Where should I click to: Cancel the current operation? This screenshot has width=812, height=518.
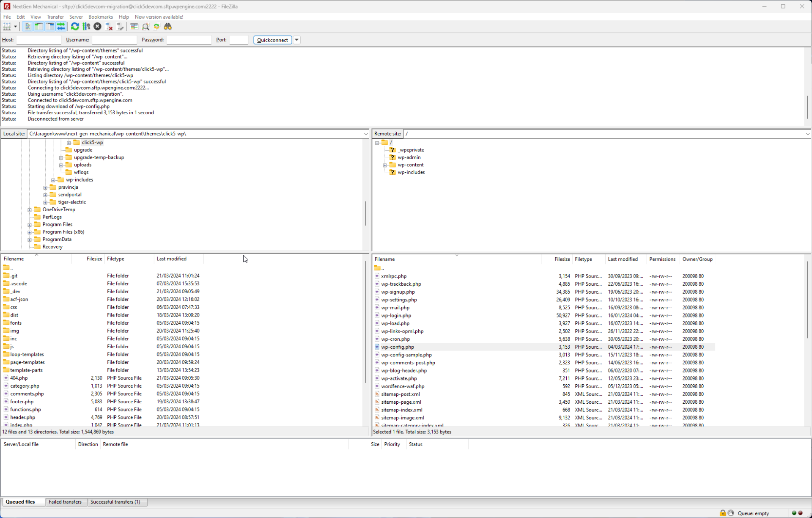(x=97, y=27)
